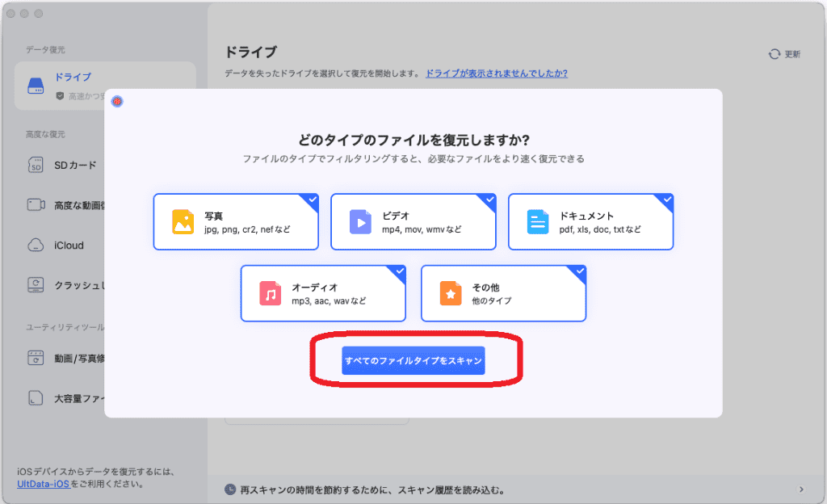Click the ドライブ drive icon in sidebar
827x504 pixels.
coord(36,86)
